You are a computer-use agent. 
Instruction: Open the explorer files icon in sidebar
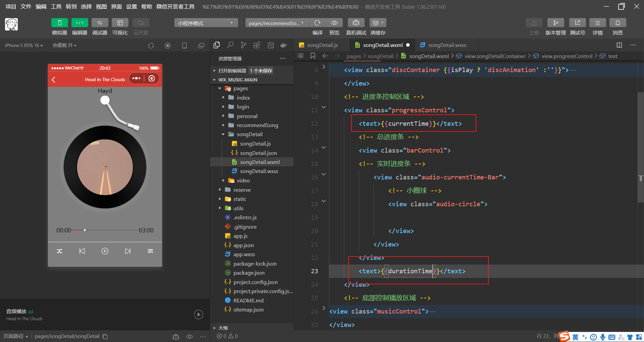217,45
